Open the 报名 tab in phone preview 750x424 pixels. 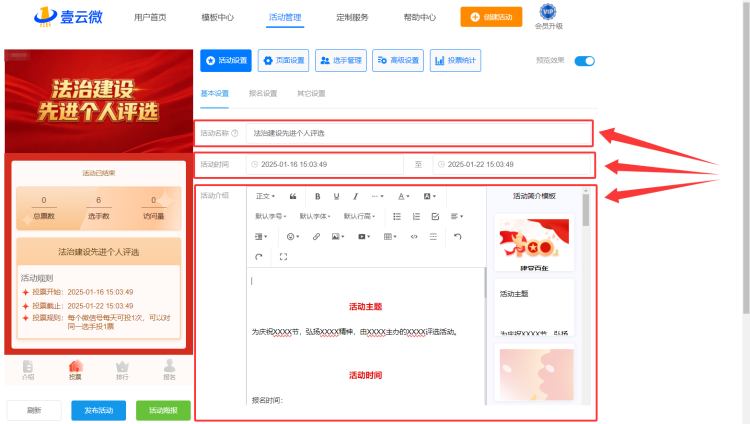[x=169, y=369]
